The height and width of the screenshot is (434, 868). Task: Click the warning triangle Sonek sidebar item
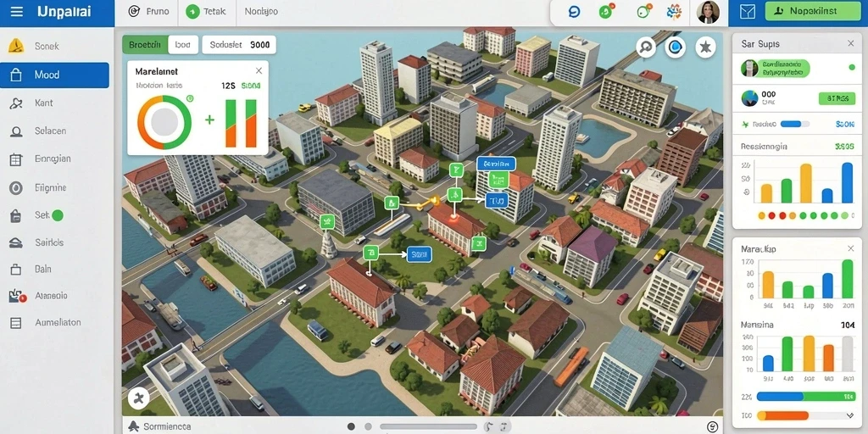pos(16,47)
